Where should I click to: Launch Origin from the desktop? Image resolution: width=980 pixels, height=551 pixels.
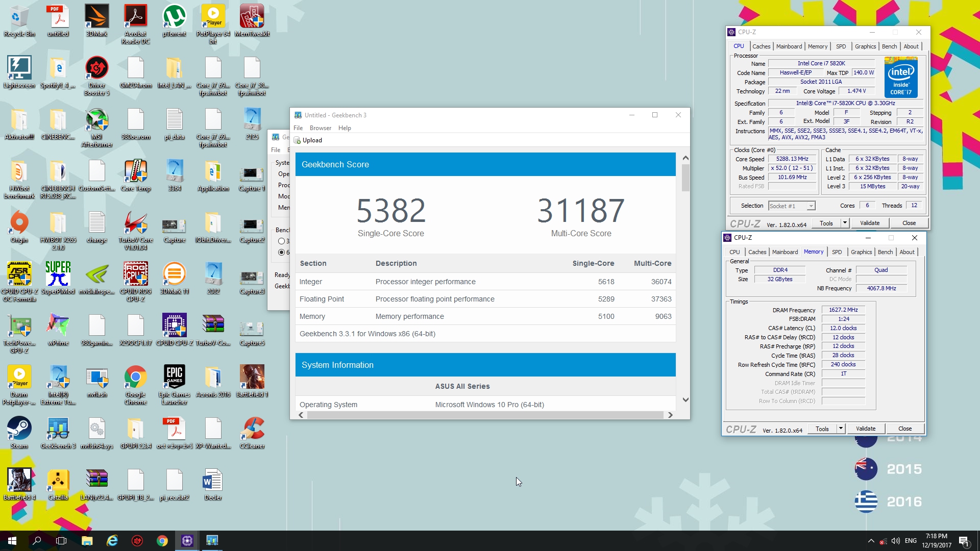pyautogui.click(x=19, y=227)
